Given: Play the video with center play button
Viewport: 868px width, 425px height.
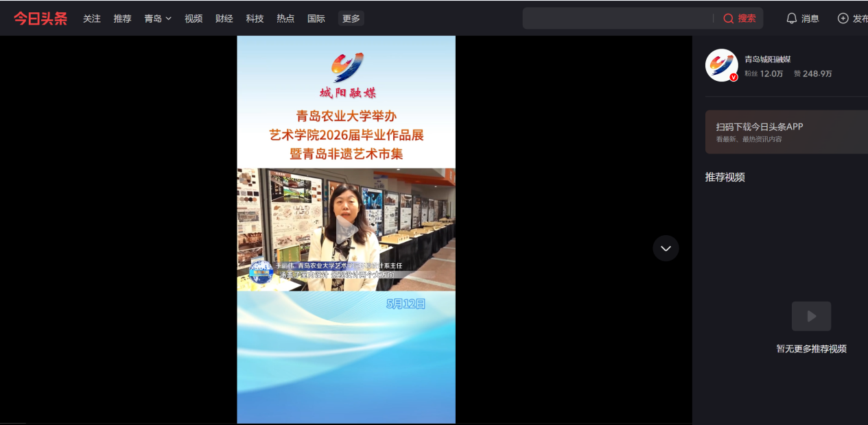Looking at the screenshot, I should (347, 230).
